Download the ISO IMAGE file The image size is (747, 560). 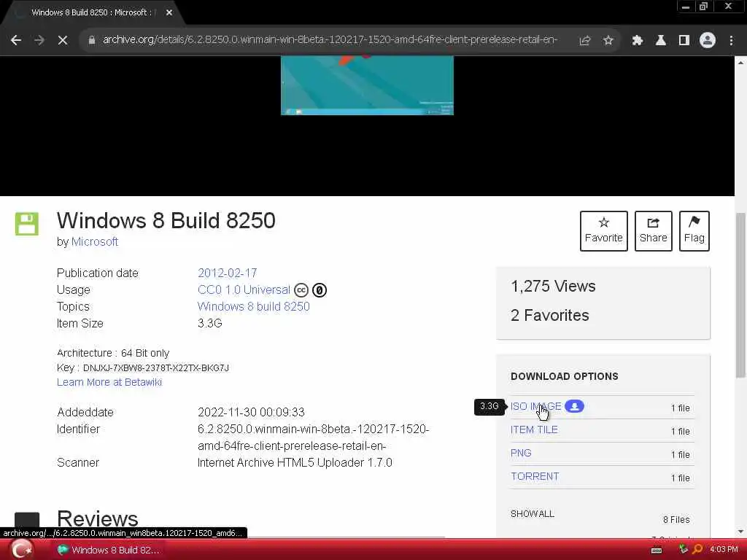(x=535, y=407)
